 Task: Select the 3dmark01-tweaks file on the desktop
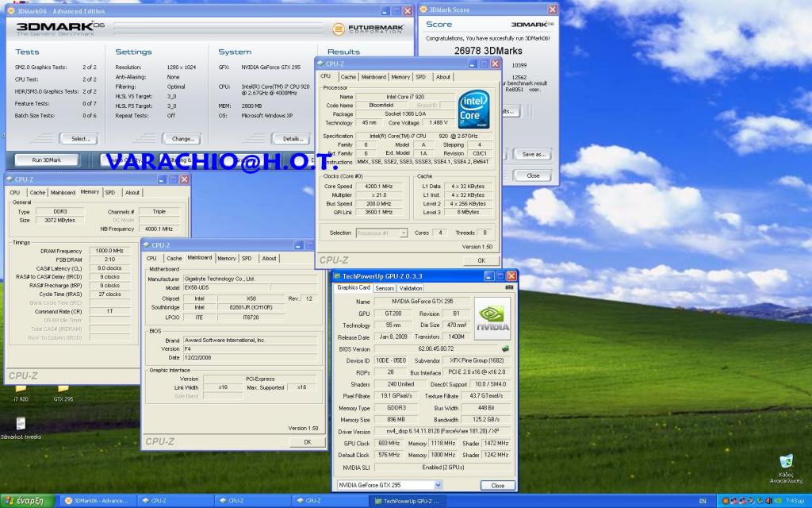coord(21,428)
